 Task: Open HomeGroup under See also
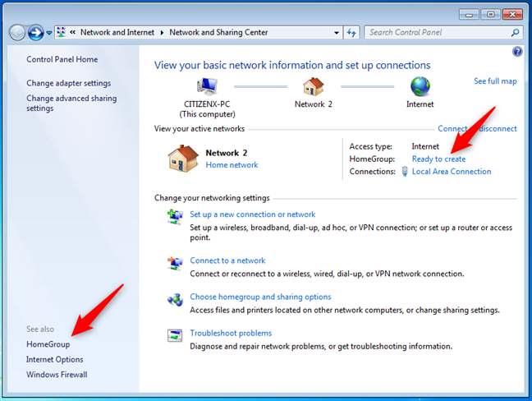[x=48, y=344]
